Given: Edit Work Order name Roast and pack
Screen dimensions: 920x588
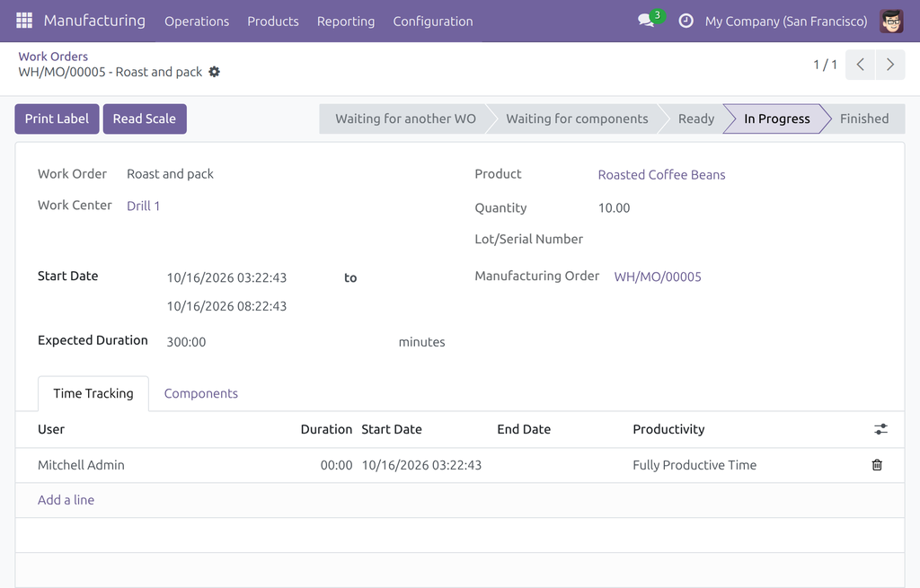Looking at the screenshot, I should tap(170, 174).
